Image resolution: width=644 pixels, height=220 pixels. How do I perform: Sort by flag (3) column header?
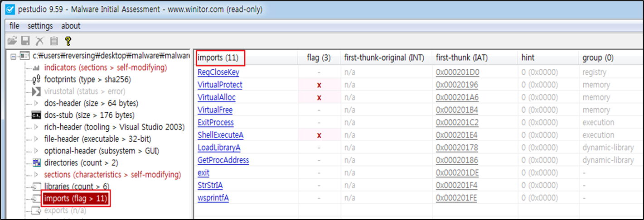319,57
